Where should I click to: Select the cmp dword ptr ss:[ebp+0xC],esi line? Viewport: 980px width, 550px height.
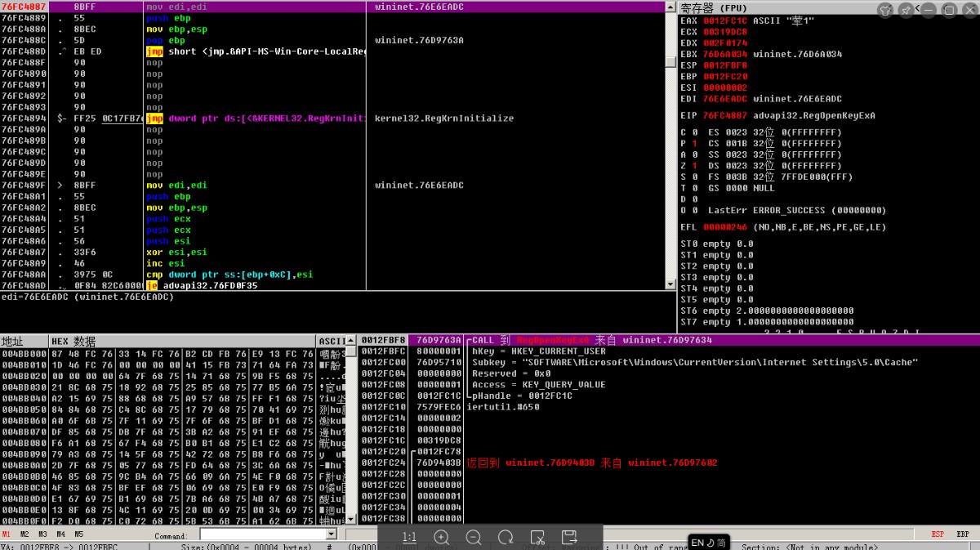click(230, 275)
